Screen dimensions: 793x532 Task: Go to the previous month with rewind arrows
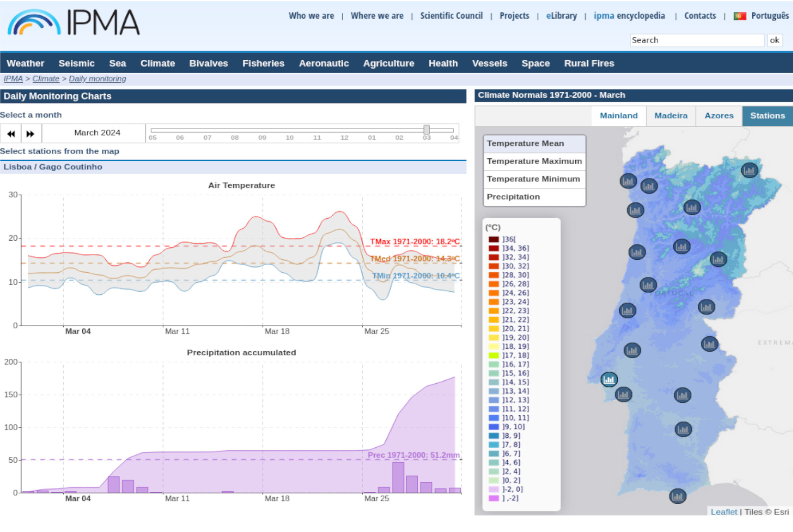coord(11,133)
